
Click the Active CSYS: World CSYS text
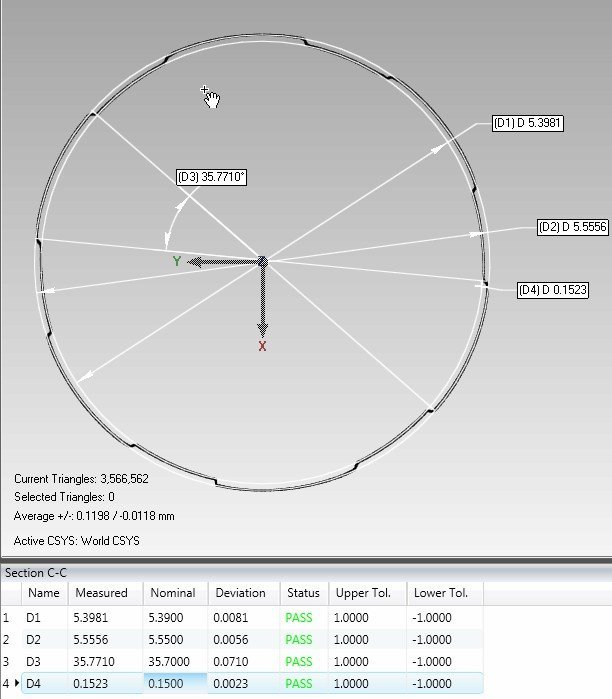coord(77,541)
